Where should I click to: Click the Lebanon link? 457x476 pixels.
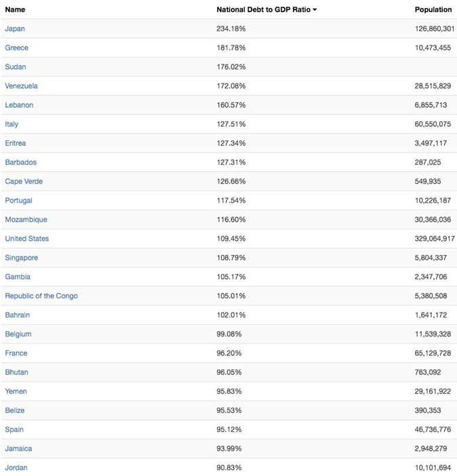pos(19,105)
